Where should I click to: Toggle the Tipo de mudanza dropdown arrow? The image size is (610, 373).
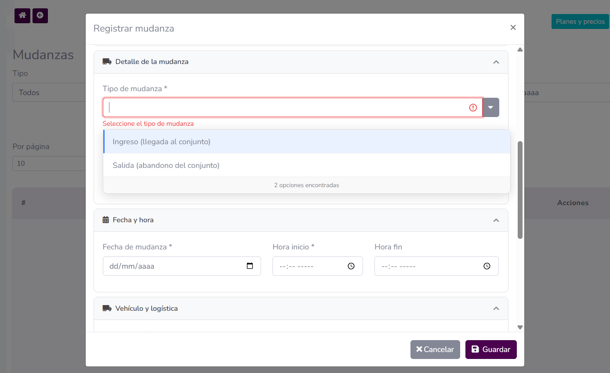pyautogui.click(x=491, y=107)
